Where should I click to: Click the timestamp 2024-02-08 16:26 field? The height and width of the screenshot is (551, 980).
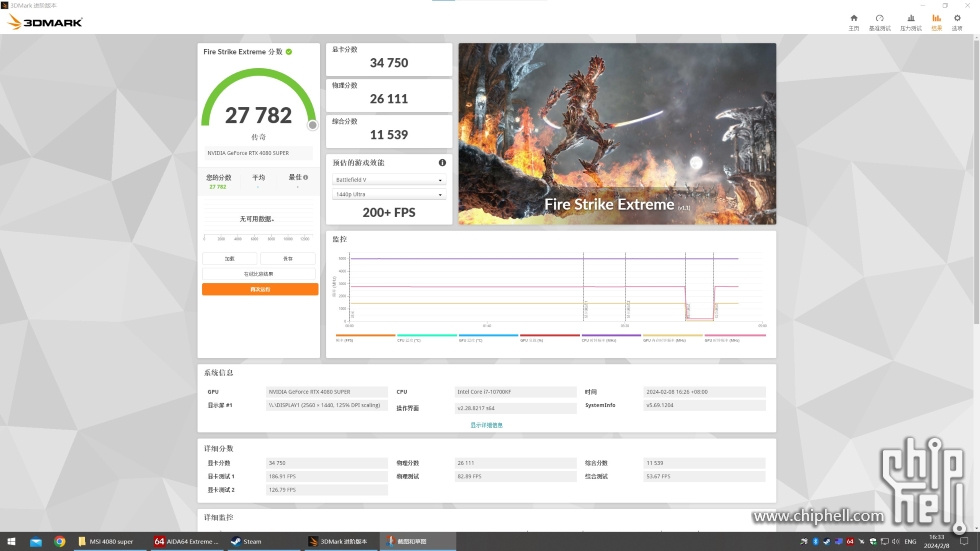(x=704, y=392)
